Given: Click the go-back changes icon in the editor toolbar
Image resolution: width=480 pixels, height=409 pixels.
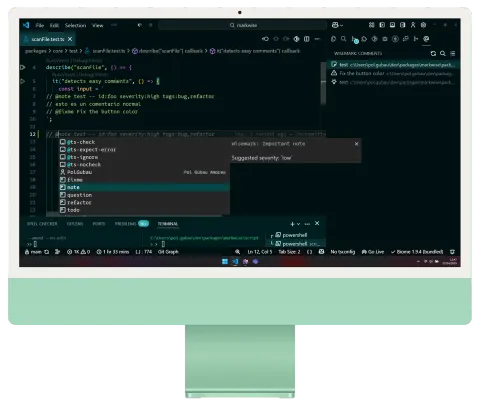Looking at the screenshot, I should tap(265, 39).
